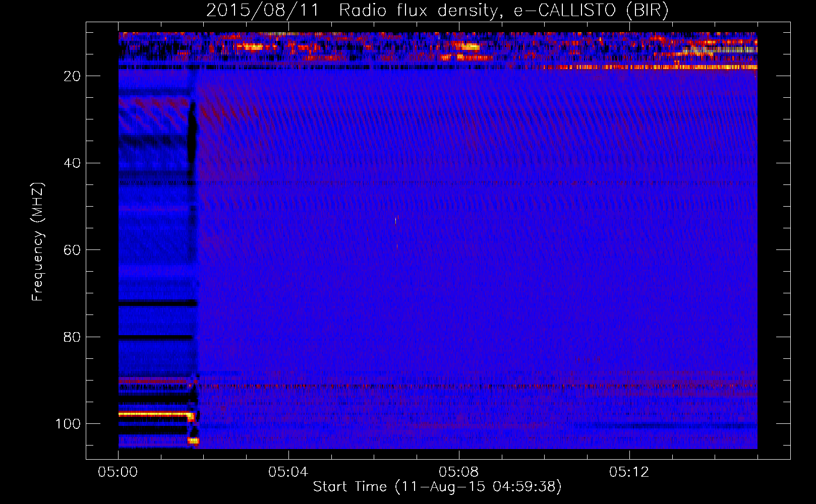Click the bright yellow emission band near 98 MHz
The height and width of the screenshot is (504, 816).
(155, 414)
